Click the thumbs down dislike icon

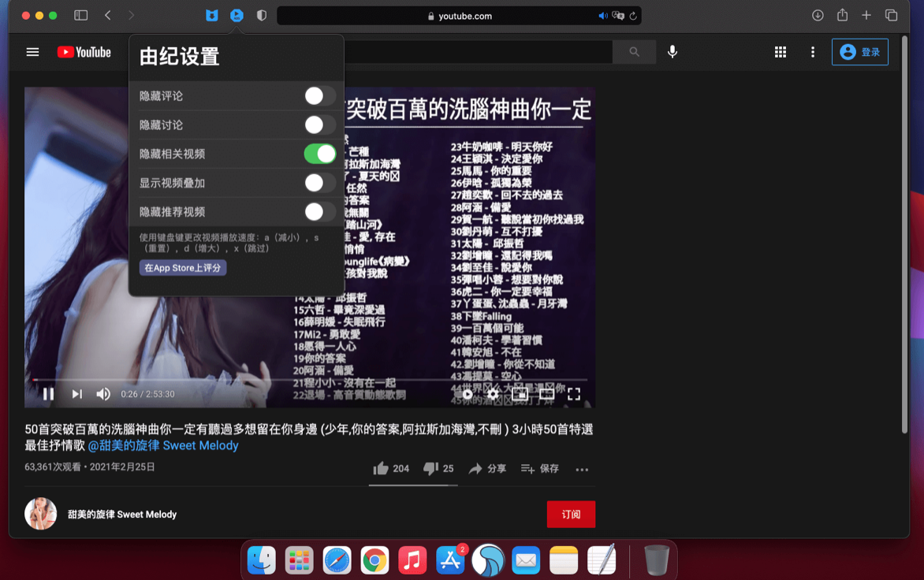pos(430,468)
